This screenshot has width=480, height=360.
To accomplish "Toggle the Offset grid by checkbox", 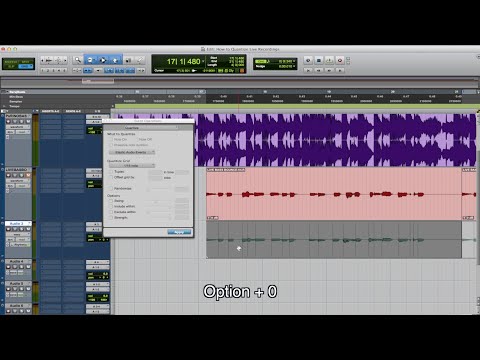I will [x=111, y=177].
